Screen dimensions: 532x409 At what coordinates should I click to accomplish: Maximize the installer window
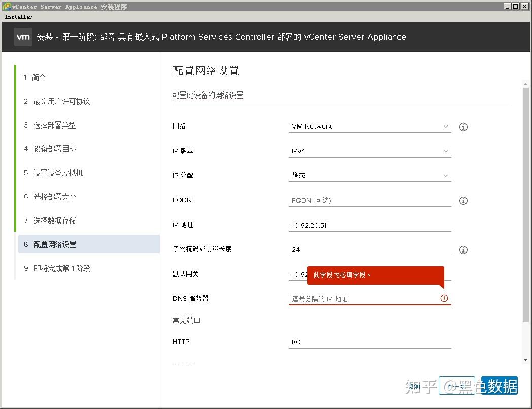[515, 6]
